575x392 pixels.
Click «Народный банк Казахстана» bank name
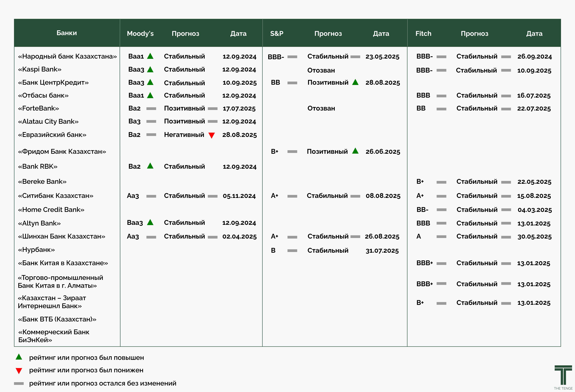pos(67,56)
